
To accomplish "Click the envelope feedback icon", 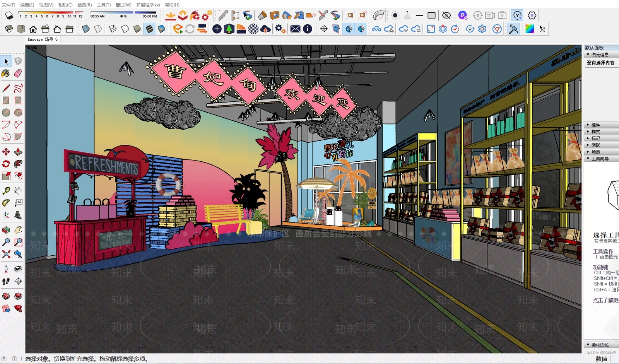I will 295,29.
